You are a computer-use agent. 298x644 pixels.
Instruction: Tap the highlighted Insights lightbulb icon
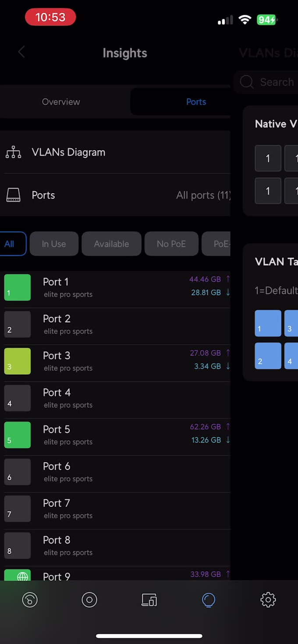[208, 600]
